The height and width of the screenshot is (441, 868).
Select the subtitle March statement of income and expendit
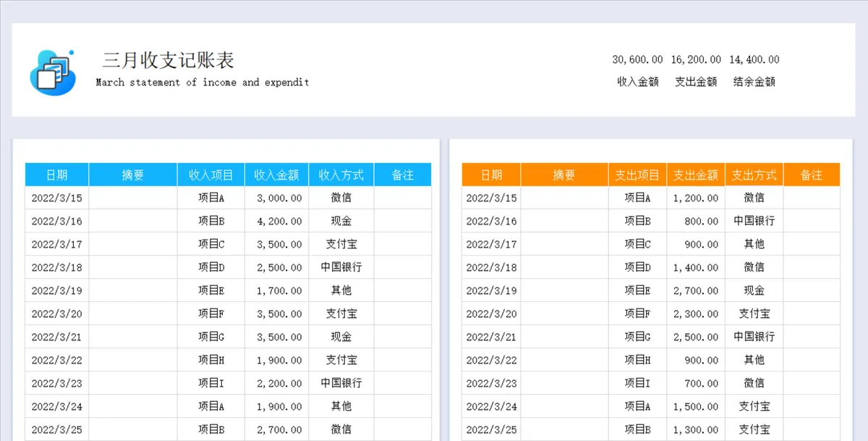point(203,83)
